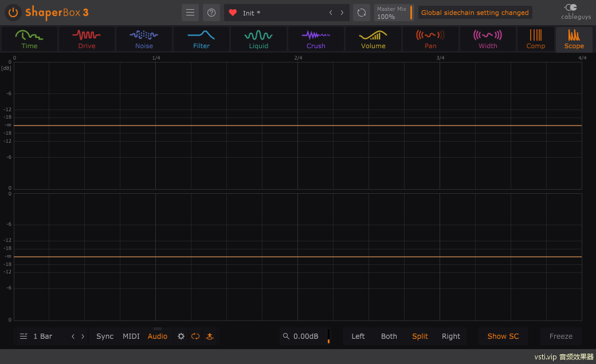The width and height of the screenshot is (596, 364).
Task: Toggle the orange loop icon
Action: tap(195, 336)
